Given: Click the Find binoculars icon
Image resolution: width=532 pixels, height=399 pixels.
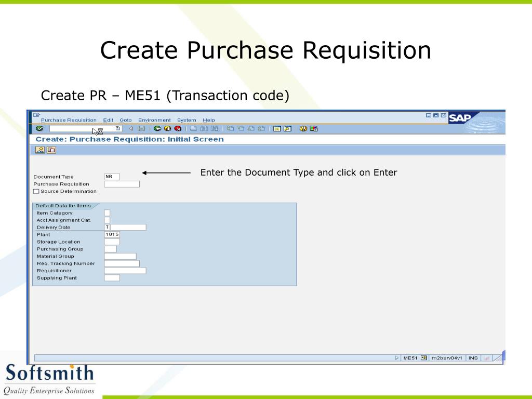Looking at the screenshot, I should pyautogui.click(x=204, y=129).
